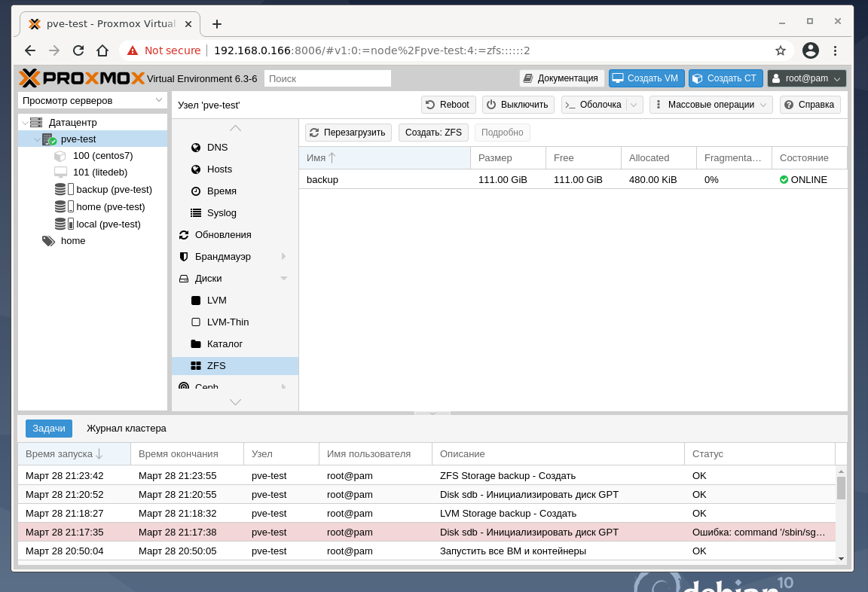The image size is (868, 592).
Task: Open the Просмотр серверов view dropdown
Action: (x=93, y=100)
